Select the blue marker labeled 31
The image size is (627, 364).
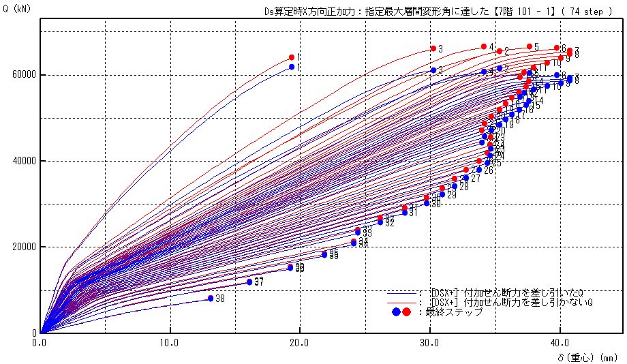[x=405, y=213]
